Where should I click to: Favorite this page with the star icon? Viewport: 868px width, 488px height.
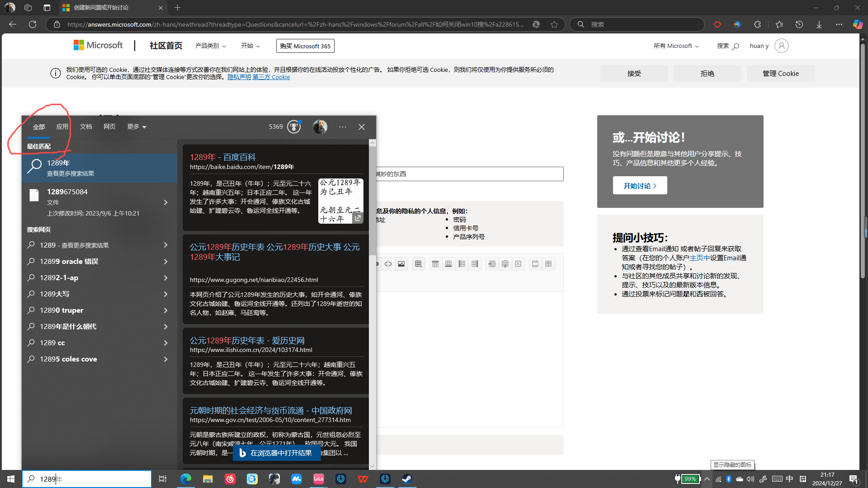coord(554,24)
